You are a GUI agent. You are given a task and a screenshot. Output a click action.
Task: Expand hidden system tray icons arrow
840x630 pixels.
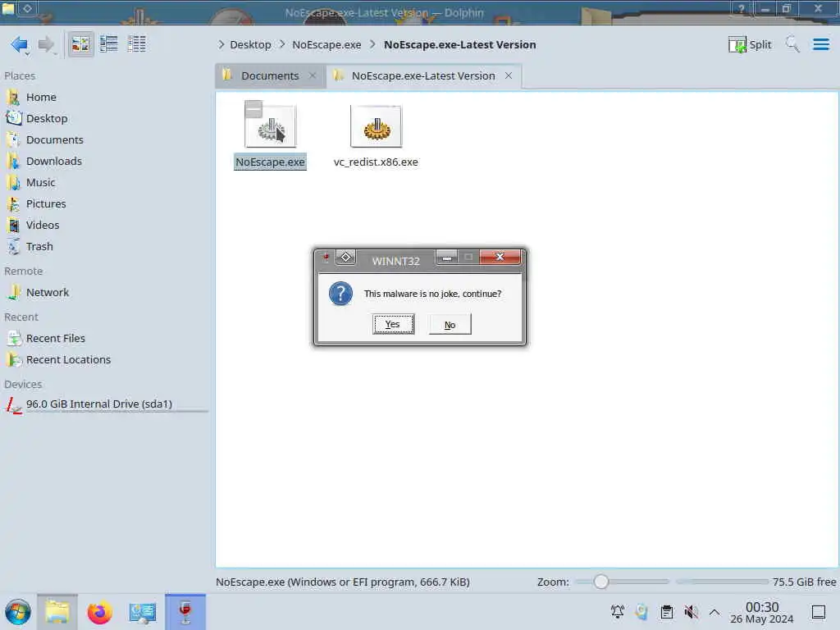(714, 611)
